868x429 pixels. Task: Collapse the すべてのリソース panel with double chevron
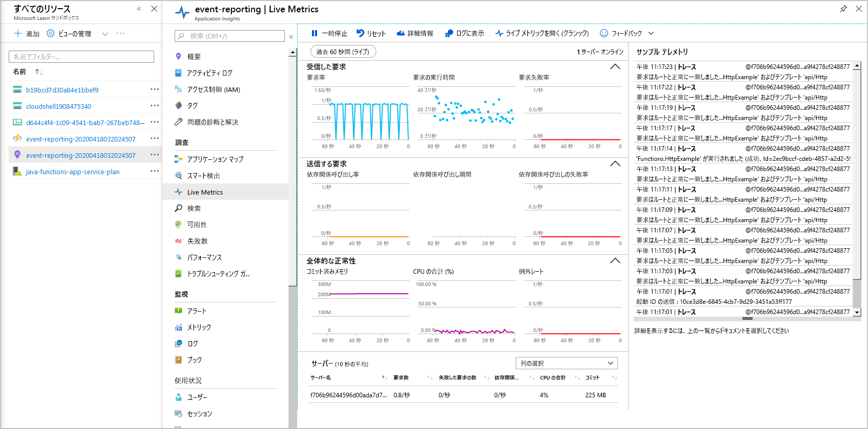click(139, 9)
